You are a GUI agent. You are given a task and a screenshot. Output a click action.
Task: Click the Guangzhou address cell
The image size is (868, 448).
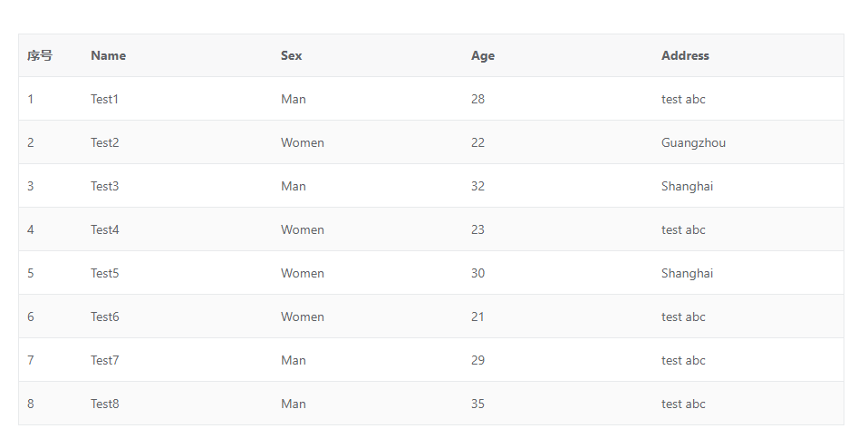(693, 142)
